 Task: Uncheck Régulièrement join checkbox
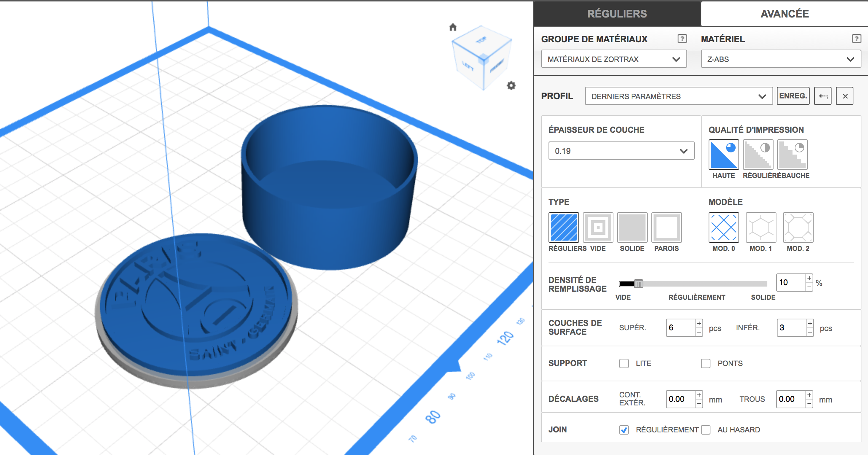[x=624, y=430]
